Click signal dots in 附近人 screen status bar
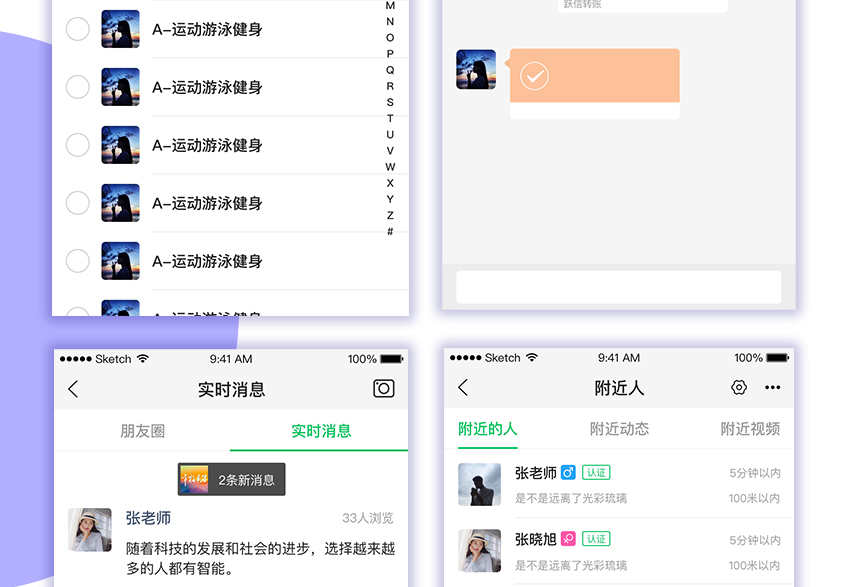Viewport: 848px width, 587px height. click(x=466, y=358)
